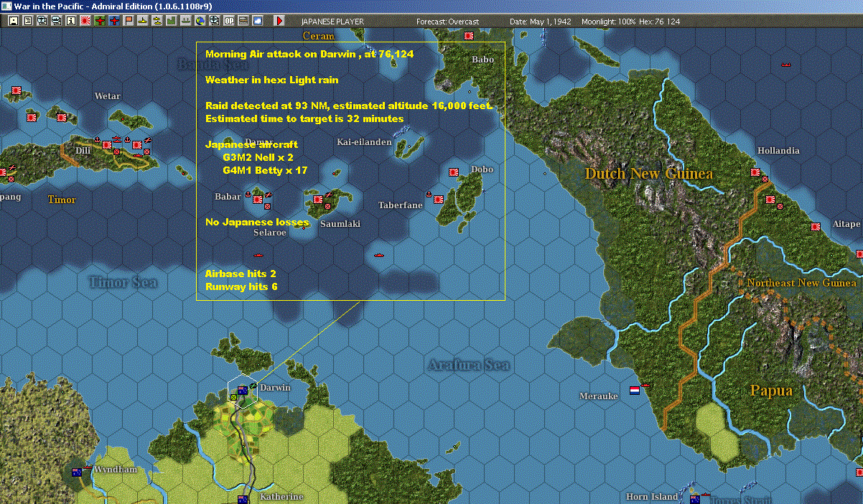Click red ship task force south of Taberfane
The image size is (863, 504).
click(379, 254)
